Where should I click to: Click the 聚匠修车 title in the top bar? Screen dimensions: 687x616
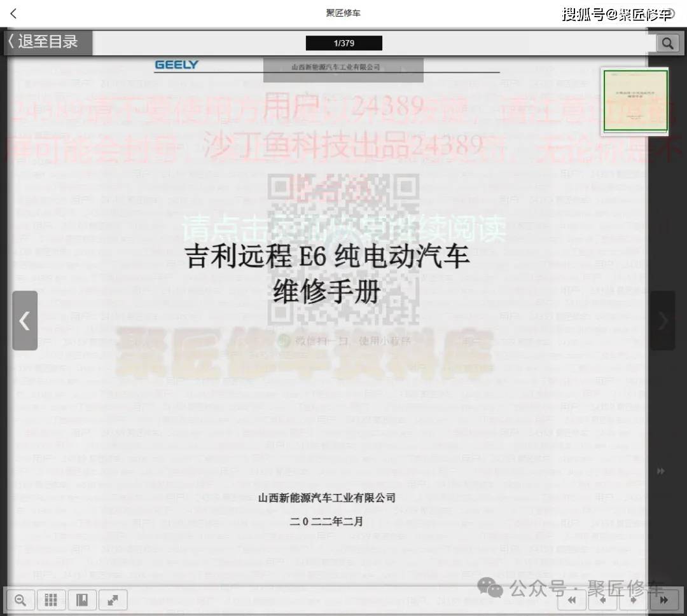(343, 13)
